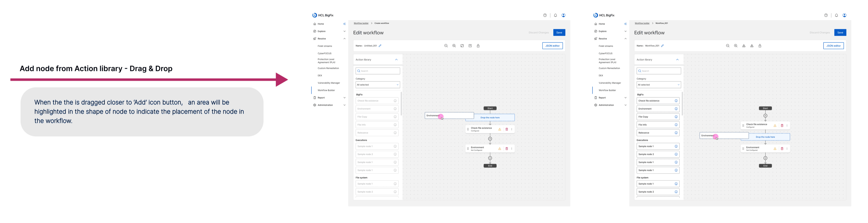Open kebab menu of Environment node, Workflow_001 canvas

coord(787,149)
